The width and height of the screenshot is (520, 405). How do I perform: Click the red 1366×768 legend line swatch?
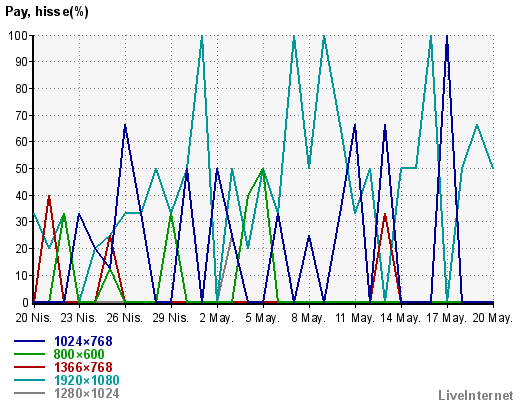tap(29, 367)
